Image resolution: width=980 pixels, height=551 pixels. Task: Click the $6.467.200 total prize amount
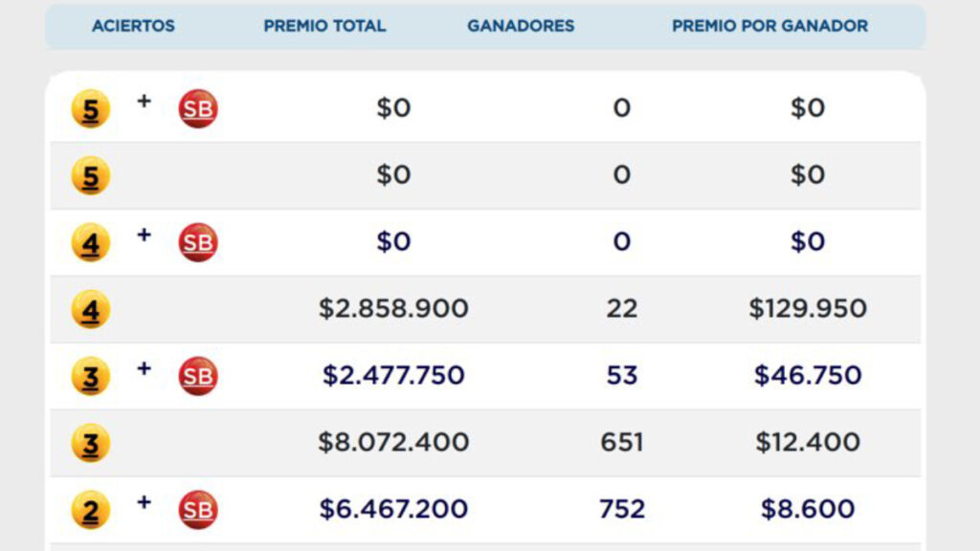click(393, 509)
